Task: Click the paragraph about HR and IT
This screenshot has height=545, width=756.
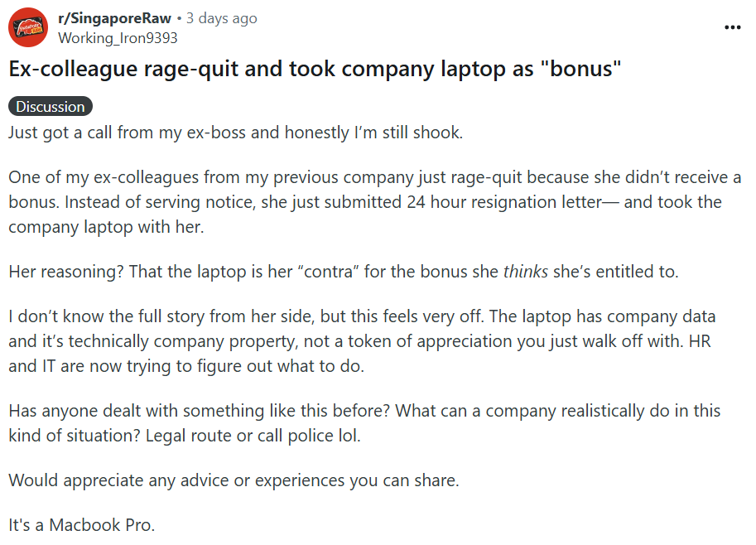Action: 362,341
